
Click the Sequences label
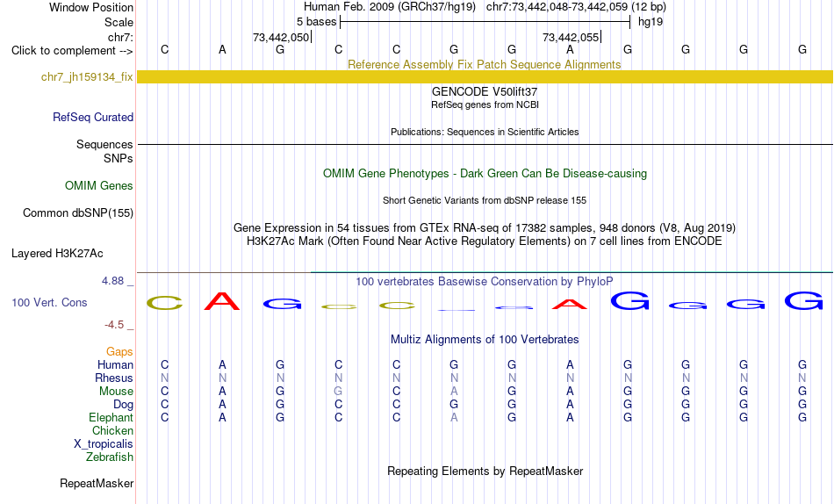pos(104,144)
